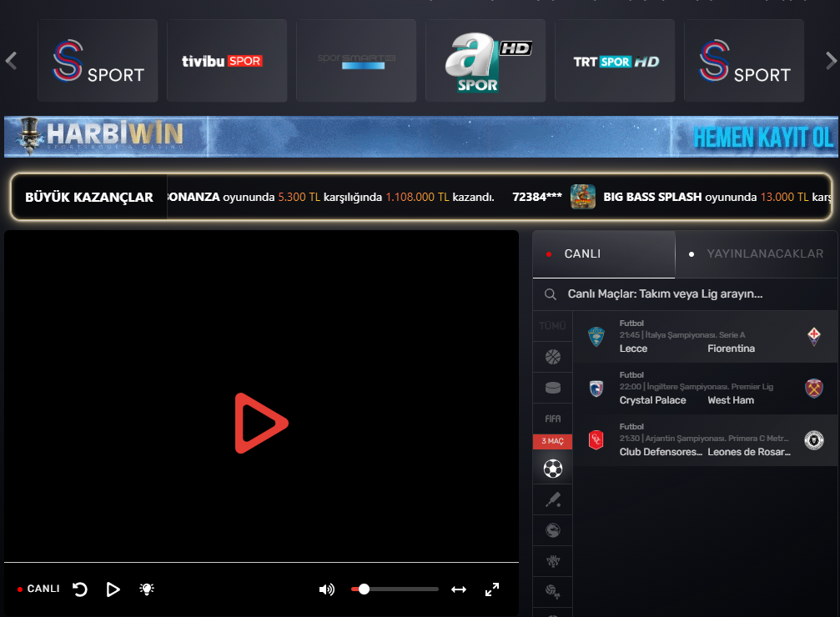Click the Lecce team crest

[596, 337]
